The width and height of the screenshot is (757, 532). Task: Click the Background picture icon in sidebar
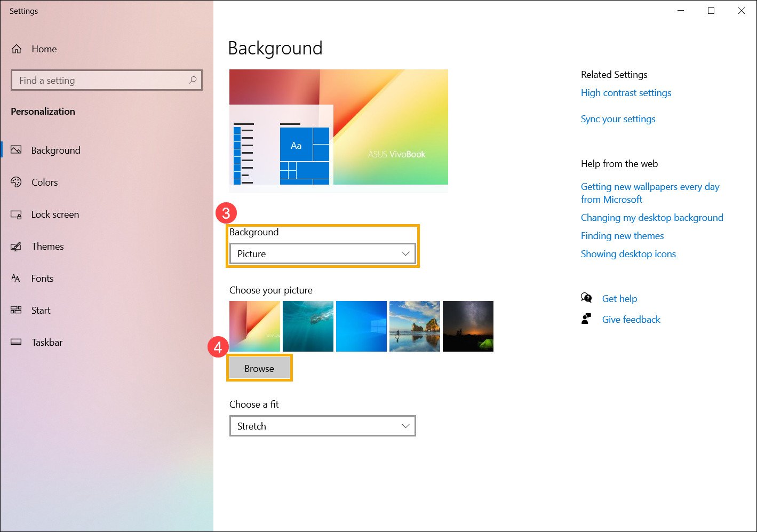tap(17, 150)
